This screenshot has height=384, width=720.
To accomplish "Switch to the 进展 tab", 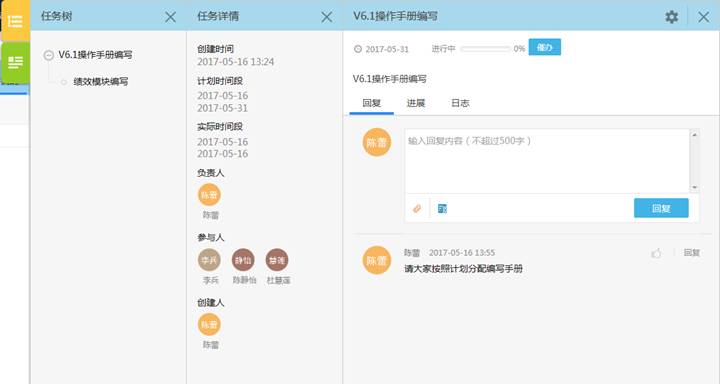I will pyautogui.click(x=416, y=103).
